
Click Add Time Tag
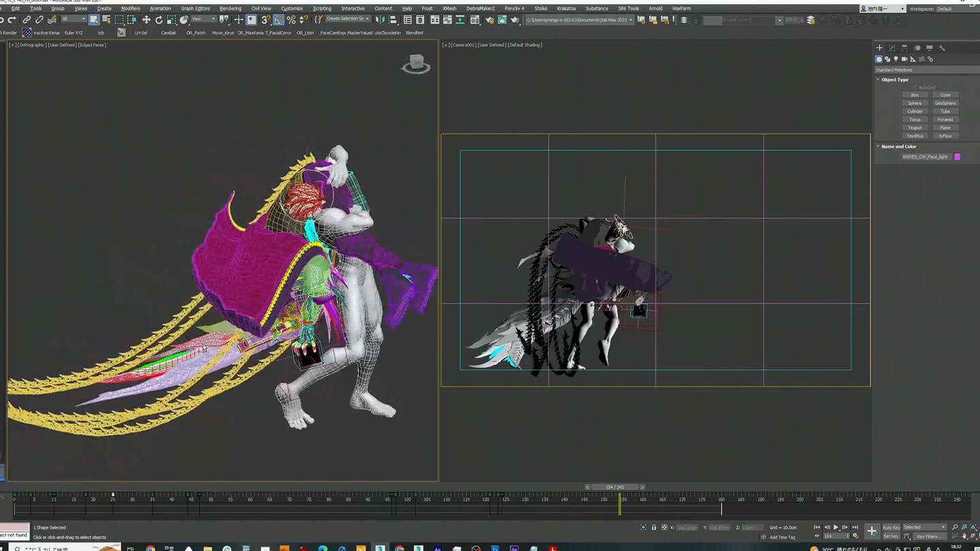coord(782,537)
